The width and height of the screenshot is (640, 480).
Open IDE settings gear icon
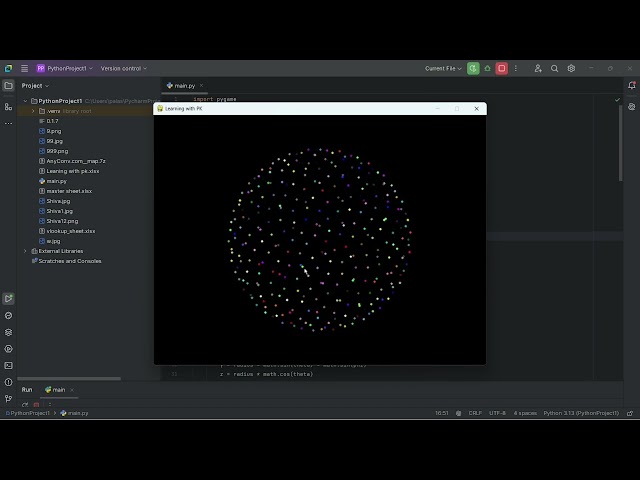571,69
